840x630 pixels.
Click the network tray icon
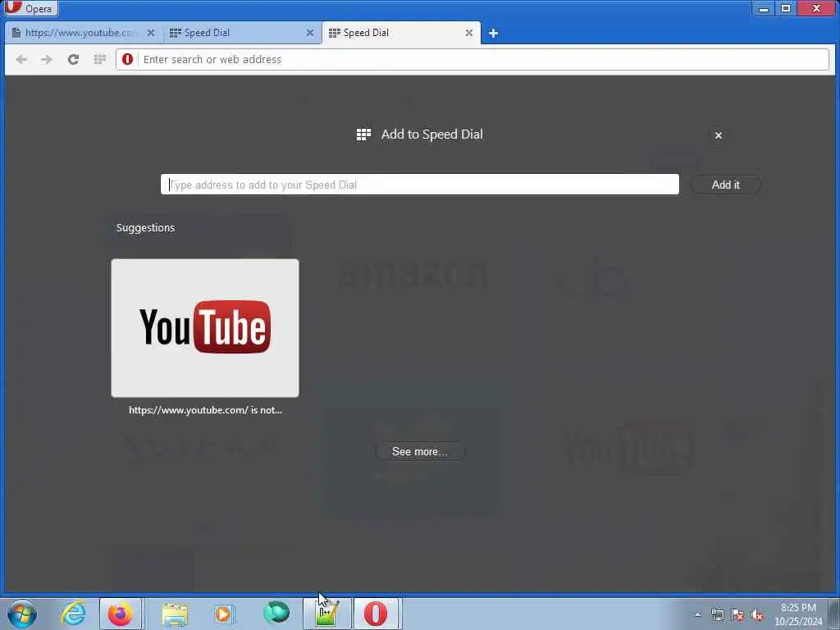pyautogui.click(x=717, y=614)
